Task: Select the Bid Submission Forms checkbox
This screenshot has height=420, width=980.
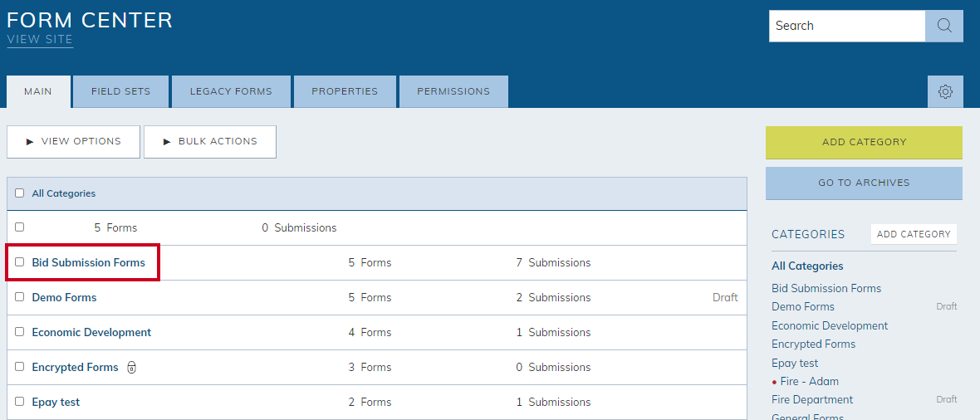Action: (x=19, y=262)
